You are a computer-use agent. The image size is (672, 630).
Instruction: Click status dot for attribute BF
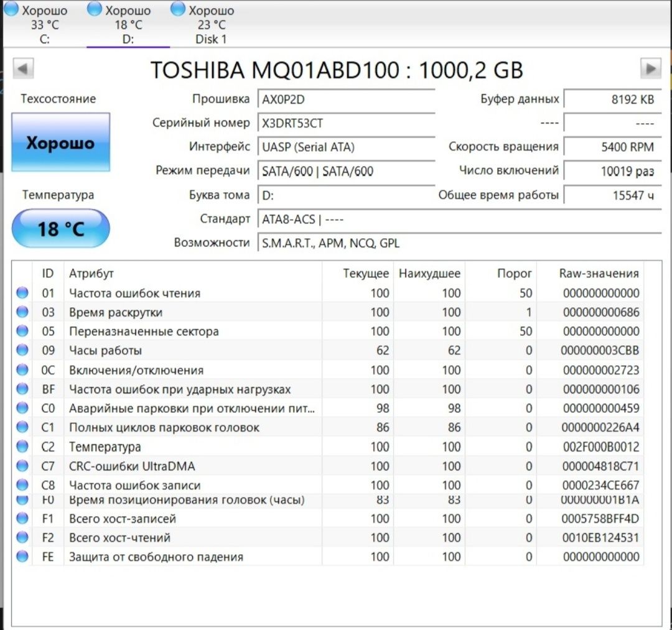point(22,389)
